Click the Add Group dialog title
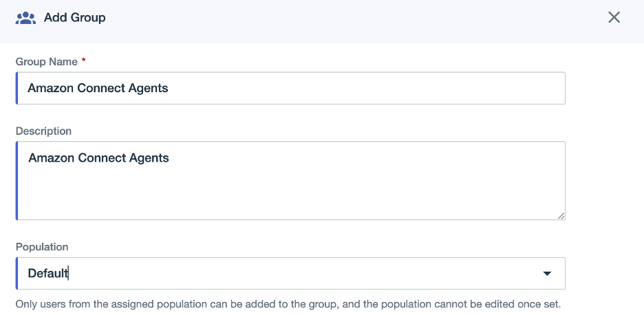The image size is (644, 315). tap(75, 18)
